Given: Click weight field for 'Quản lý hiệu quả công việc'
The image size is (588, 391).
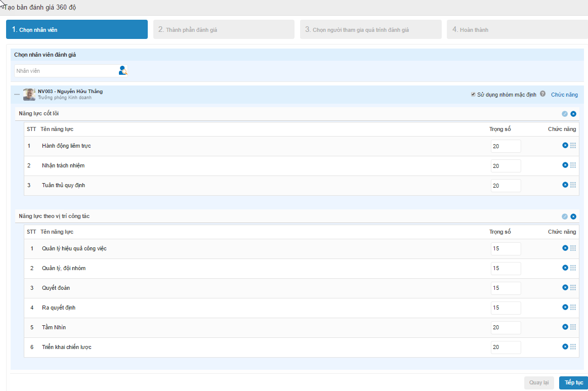Looking at the screenshot, I should point(506,249).
